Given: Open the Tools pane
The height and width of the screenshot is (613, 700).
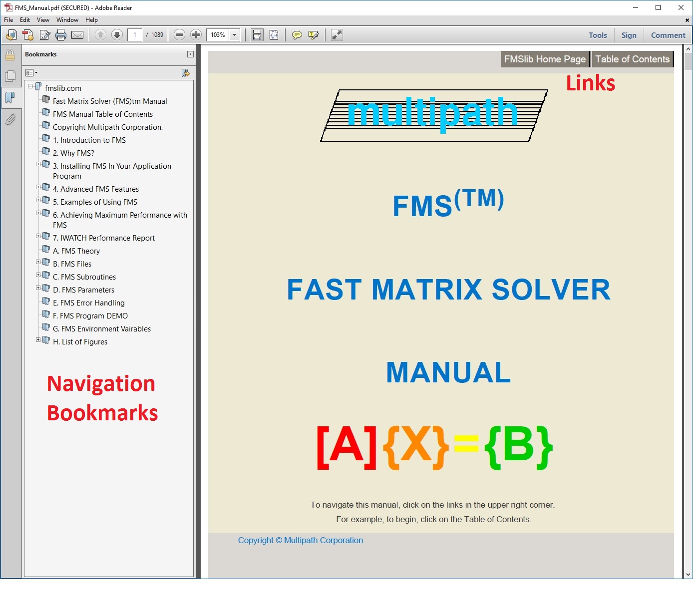Looking at the screenshot, I should [x=598, y=35].
